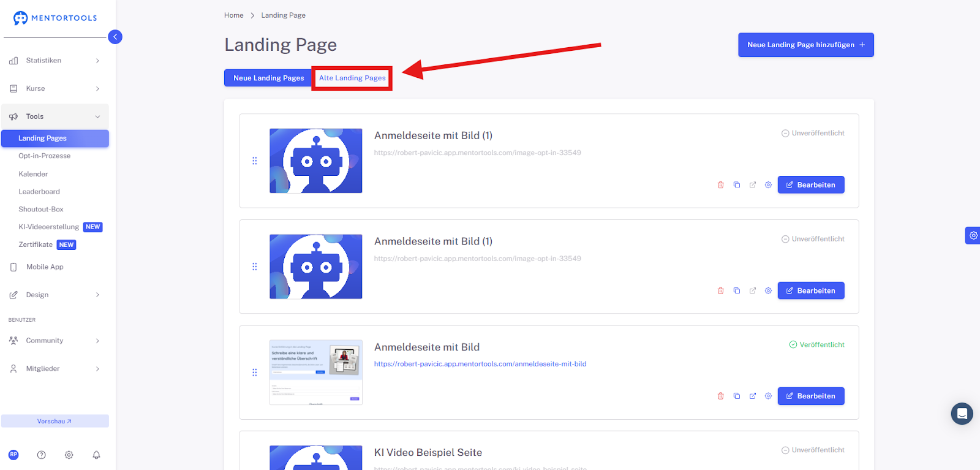Open Shoutout-Box in the sidebar

41,210
